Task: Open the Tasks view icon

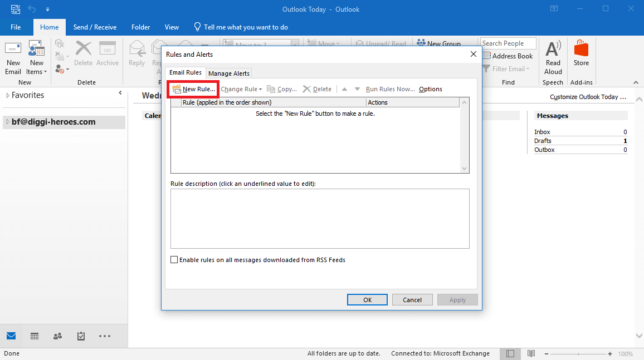Action: pos(81,336)
